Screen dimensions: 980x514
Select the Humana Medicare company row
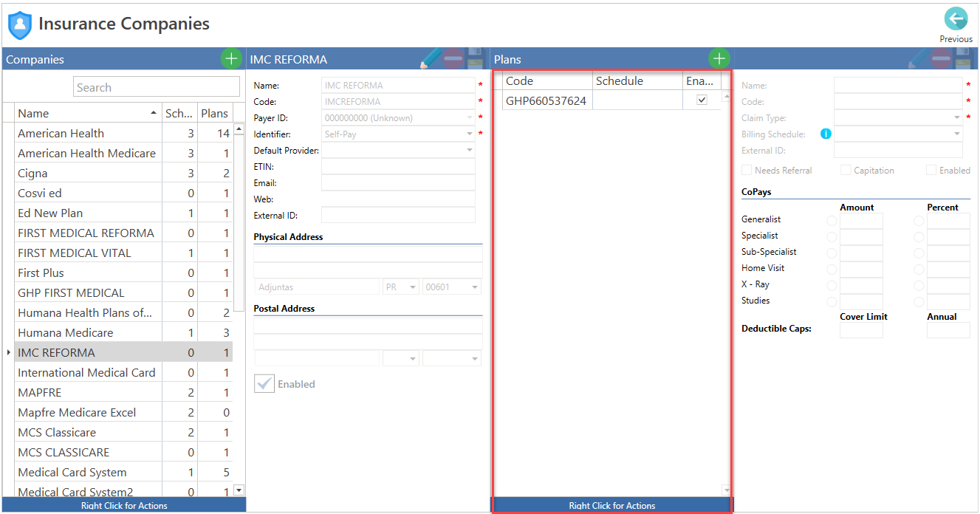[123, 332]
